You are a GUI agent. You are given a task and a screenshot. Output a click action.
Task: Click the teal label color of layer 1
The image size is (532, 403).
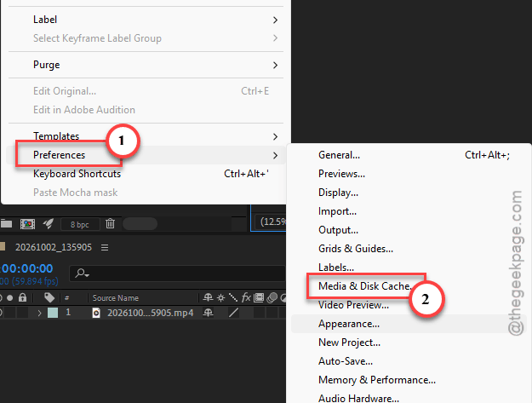tap(53, 313)
